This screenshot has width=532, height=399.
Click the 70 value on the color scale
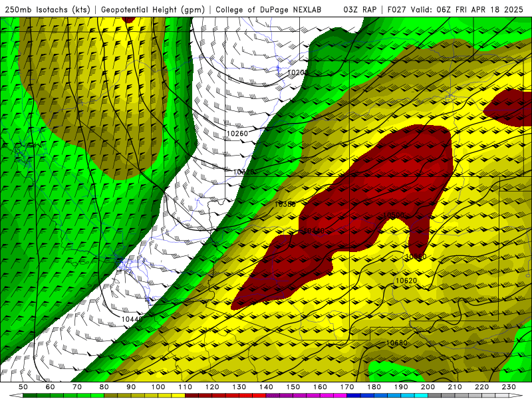click(x=77, y=387)
